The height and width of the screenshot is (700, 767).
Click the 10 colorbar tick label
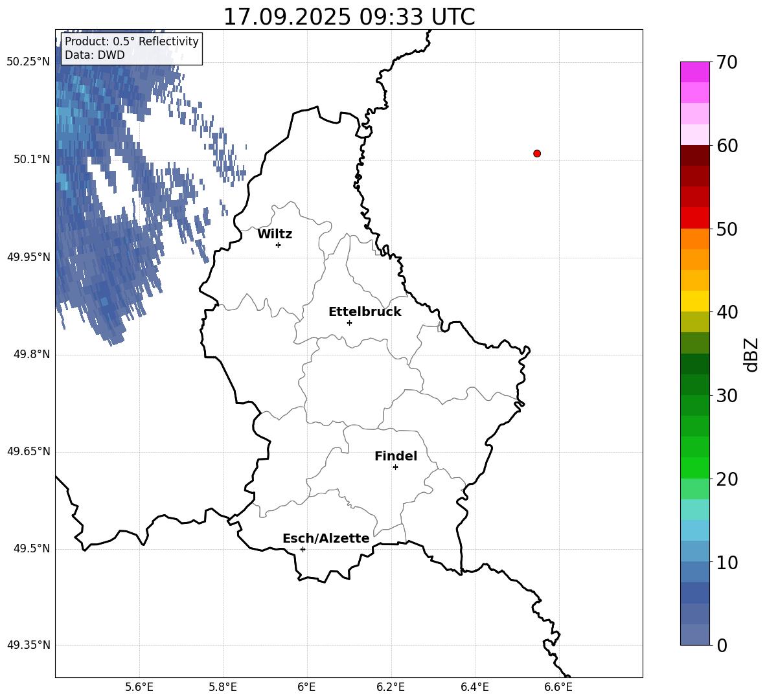[x=727, y=562]
